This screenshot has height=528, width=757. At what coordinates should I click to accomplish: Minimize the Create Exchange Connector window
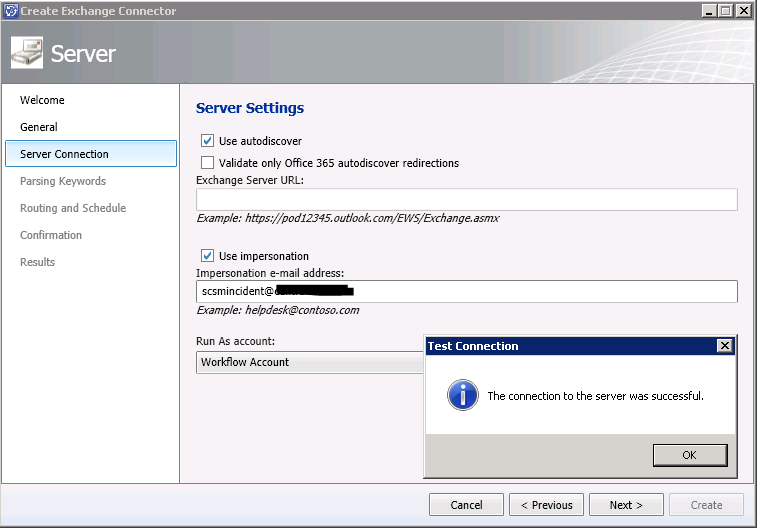[709, 11]
